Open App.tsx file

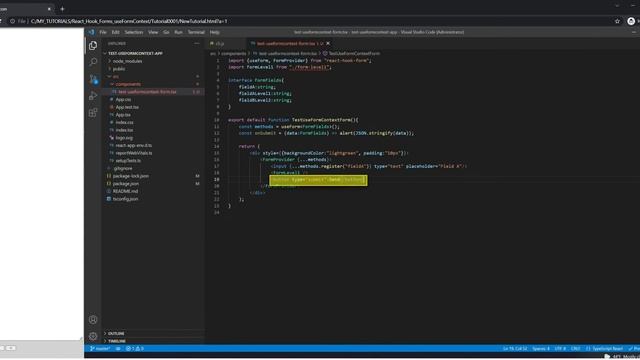point(123,115)
